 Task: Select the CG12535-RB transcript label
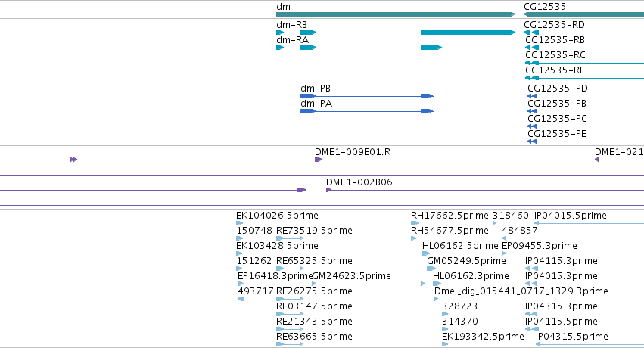[x=555, y=40]
